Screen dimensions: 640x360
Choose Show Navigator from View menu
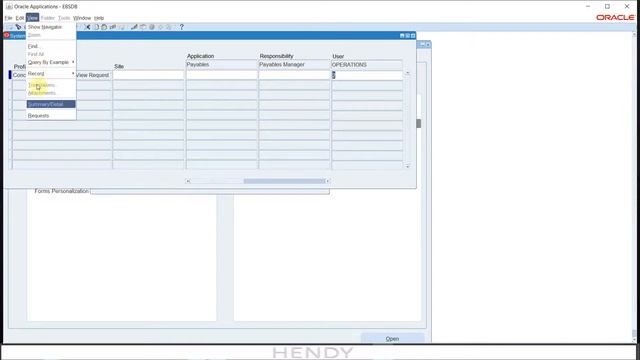click(51, 27)
